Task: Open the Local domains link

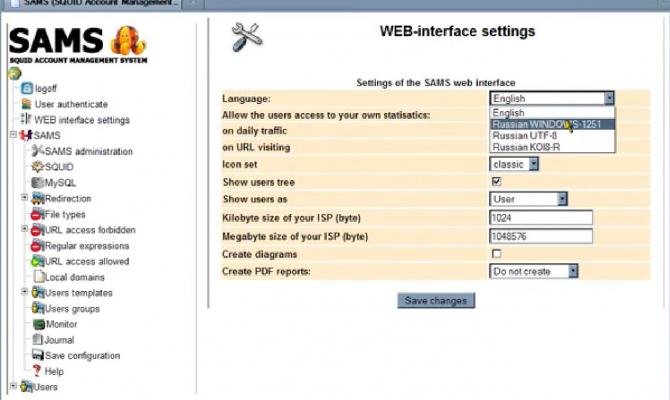Action: point(75,277)
